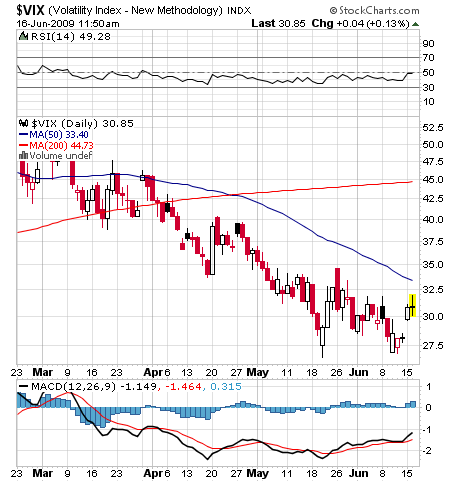Select the MA(50) 33.40 legend label

(59, 135)
